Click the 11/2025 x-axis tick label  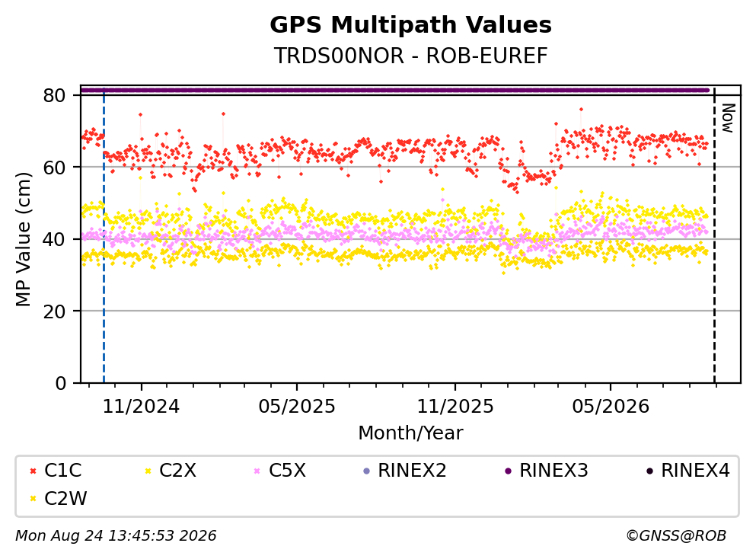pos(455,407)
